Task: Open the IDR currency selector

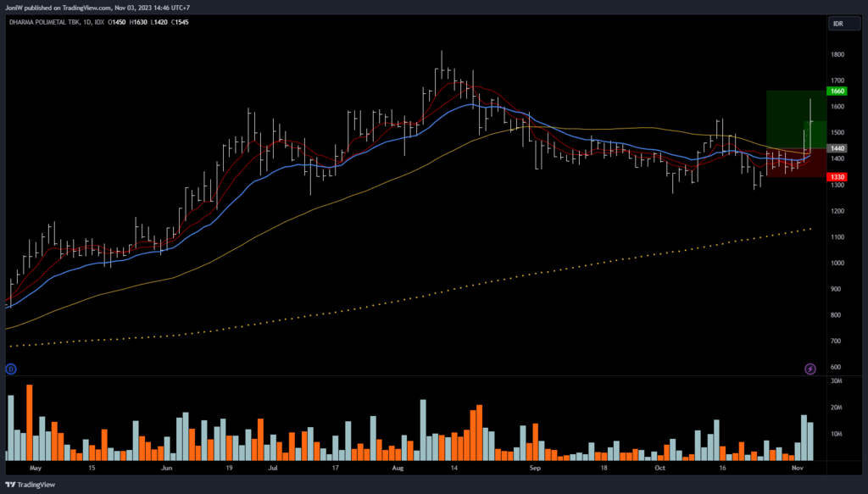Action: [x=837, y=25]
